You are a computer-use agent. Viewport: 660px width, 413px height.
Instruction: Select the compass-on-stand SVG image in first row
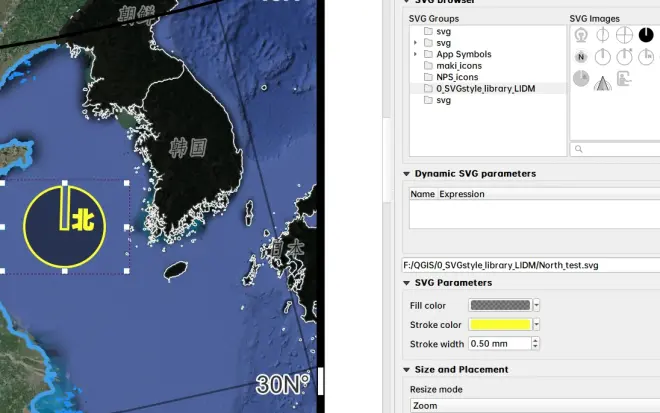pyautogui.click(x=581, y=35)
